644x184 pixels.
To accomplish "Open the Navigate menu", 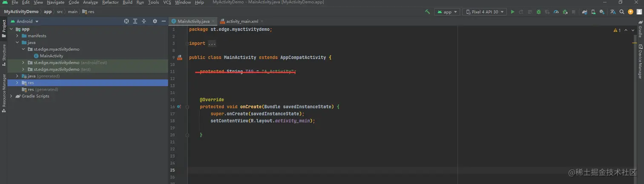I will pos(55,3).
